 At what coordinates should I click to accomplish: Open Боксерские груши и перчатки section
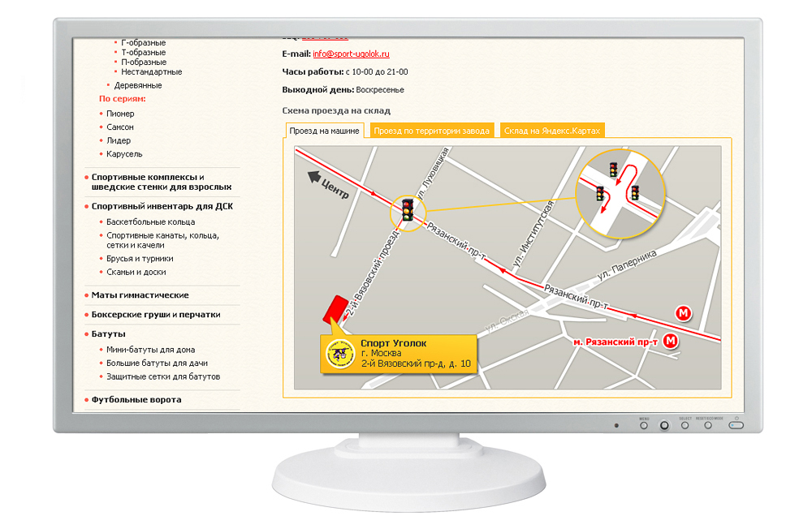(x=156, y=315)
